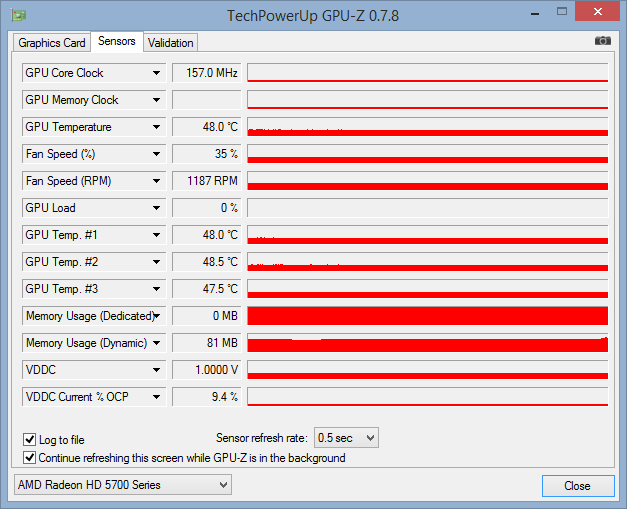Image resolution: width=627 pixels, height=509 pixels.
Task: Click the Fan Speed (RPM) graph
Action: pos(427,181)
